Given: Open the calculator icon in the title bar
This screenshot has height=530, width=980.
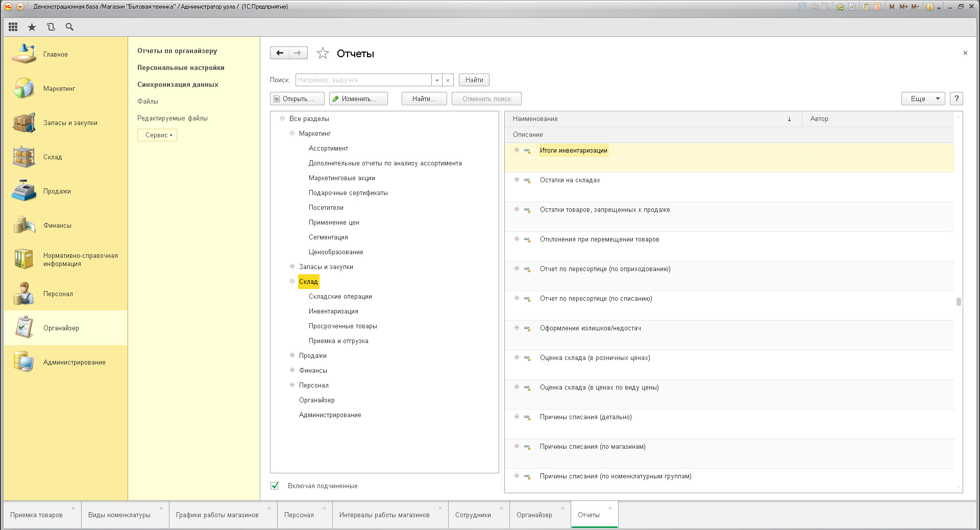Looking at the screenshot, I should [x=866, y=7].
